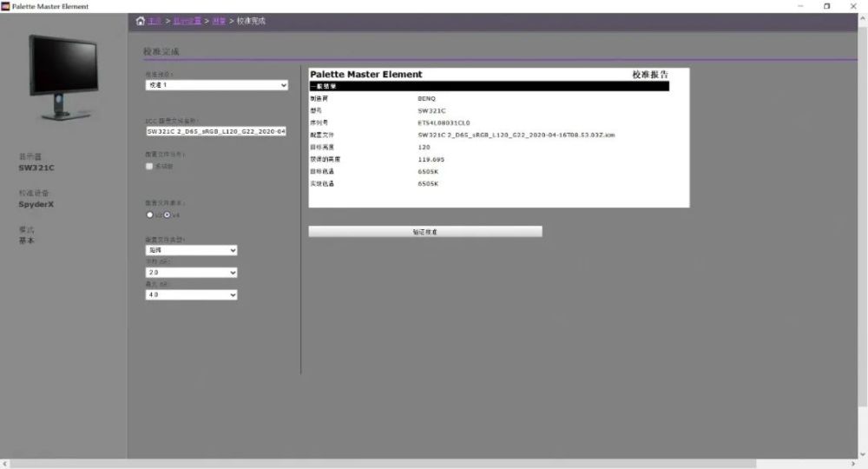Expand the dropdown showing value 4.0
The height and width of the screenshot is (469, 868).
click(192, 295)
